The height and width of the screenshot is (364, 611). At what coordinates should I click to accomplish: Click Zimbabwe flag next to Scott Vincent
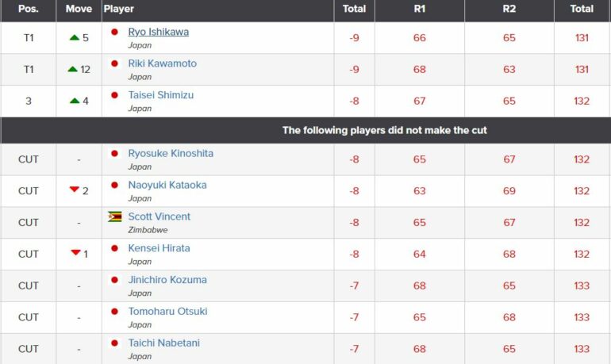click(x=115, y=216)
